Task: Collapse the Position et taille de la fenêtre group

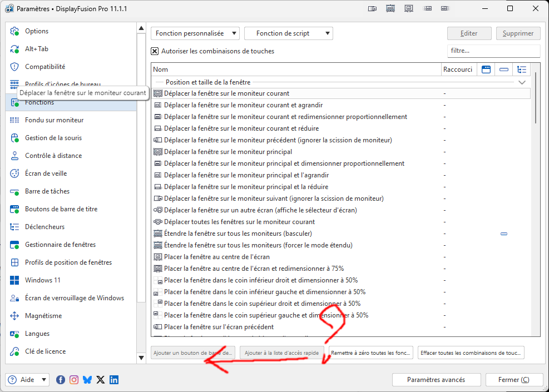Action: tap(522, 82)
